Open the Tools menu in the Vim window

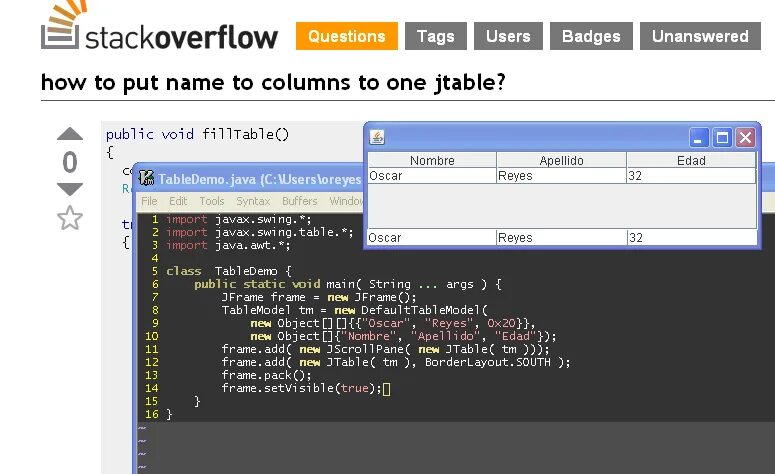(212, 201)
